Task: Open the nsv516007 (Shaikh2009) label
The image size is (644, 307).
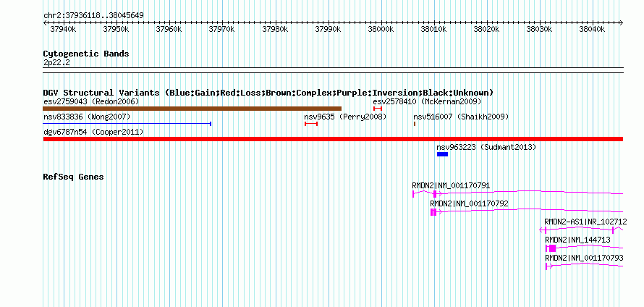Action: [461, 117]
